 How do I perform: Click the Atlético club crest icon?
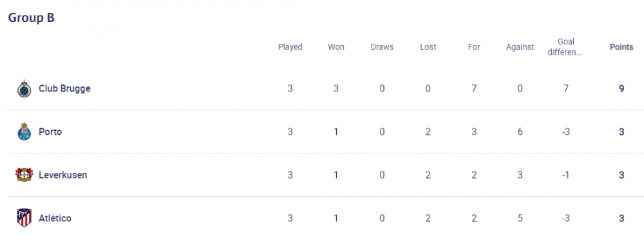[24, 218]
